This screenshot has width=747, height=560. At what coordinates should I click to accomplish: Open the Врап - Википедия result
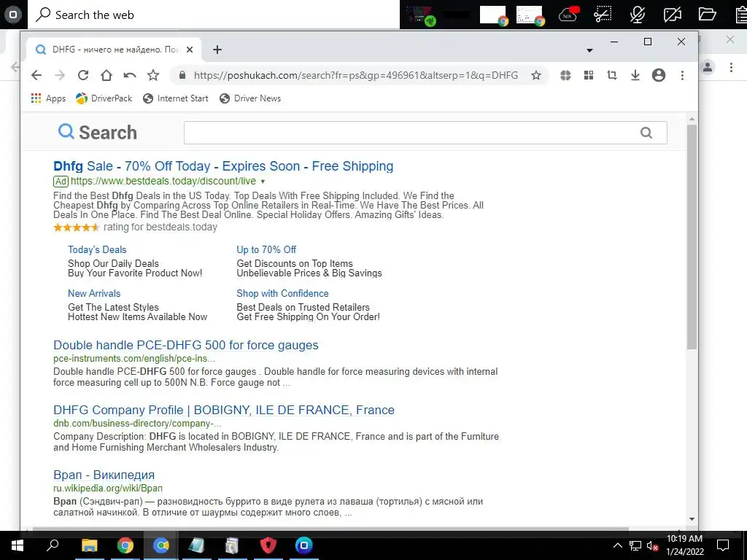[104, 475]
